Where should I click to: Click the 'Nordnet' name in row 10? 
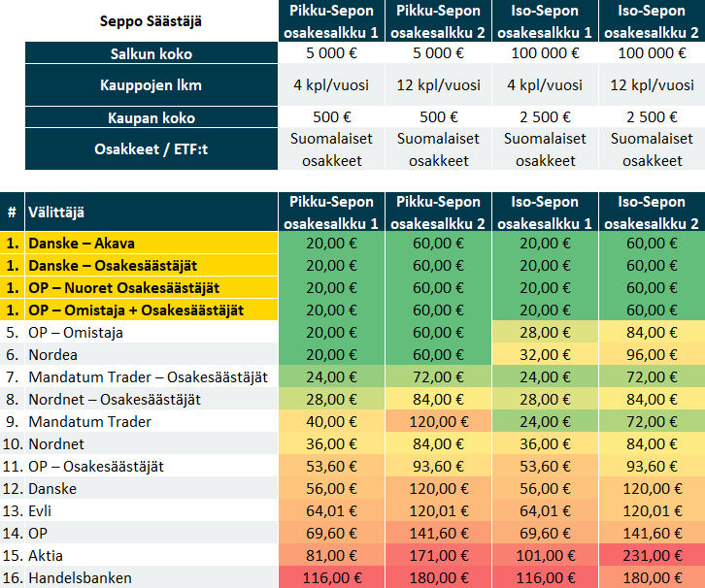tap(56, 443)
